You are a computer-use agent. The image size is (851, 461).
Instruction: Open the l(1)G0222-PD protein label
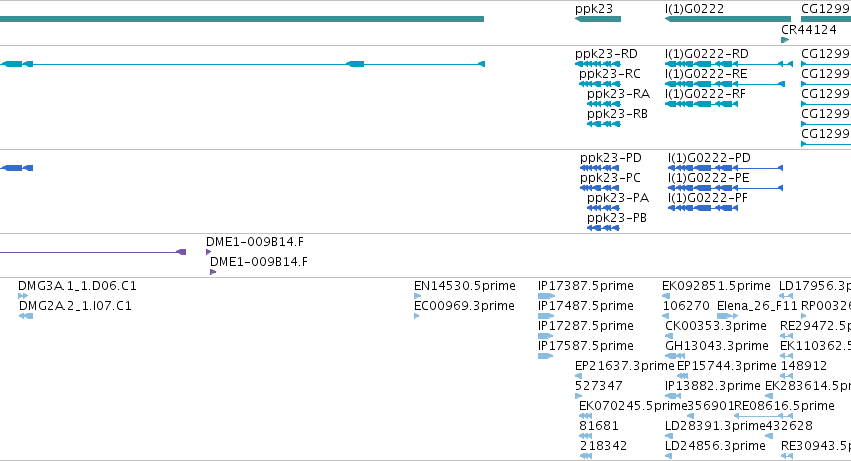tap(709, 158)
